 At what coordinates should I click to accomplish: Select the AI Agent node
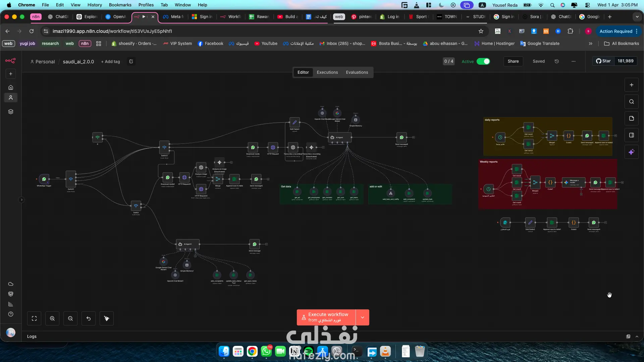click(340, 137)
